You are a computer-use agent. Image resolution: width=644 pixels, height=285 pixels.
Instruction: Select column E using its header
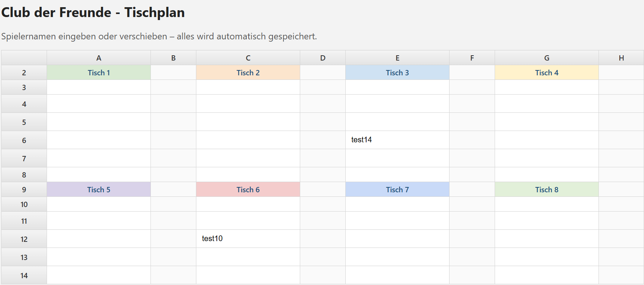click(x=397, y=58)
